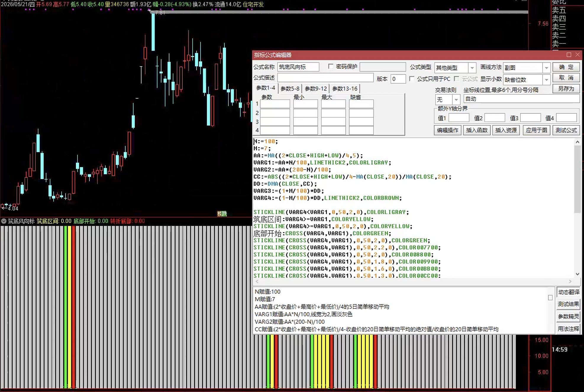This screenshot has height=392, width=584.
Task: Focus the 密码保护 password field
Action: point(383,67)
